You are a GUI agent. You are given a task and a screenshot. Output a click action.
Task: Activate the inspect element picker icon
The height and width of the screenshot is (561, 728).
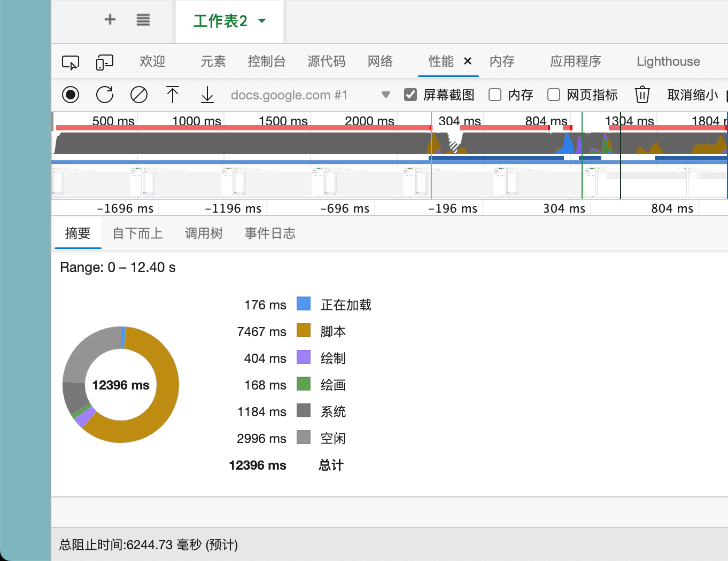71,62
